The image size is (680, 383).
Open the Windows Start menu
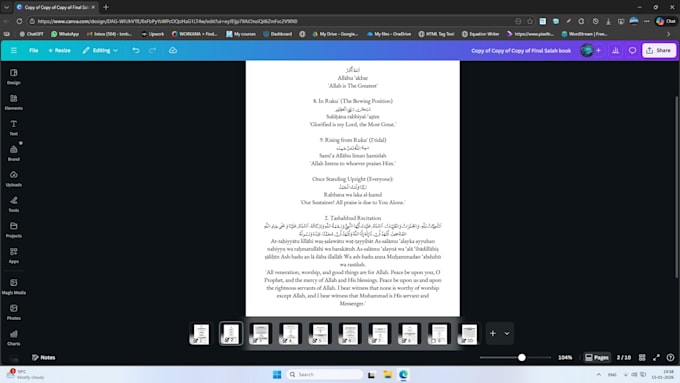pyautogui.click(x=277, y=374)
